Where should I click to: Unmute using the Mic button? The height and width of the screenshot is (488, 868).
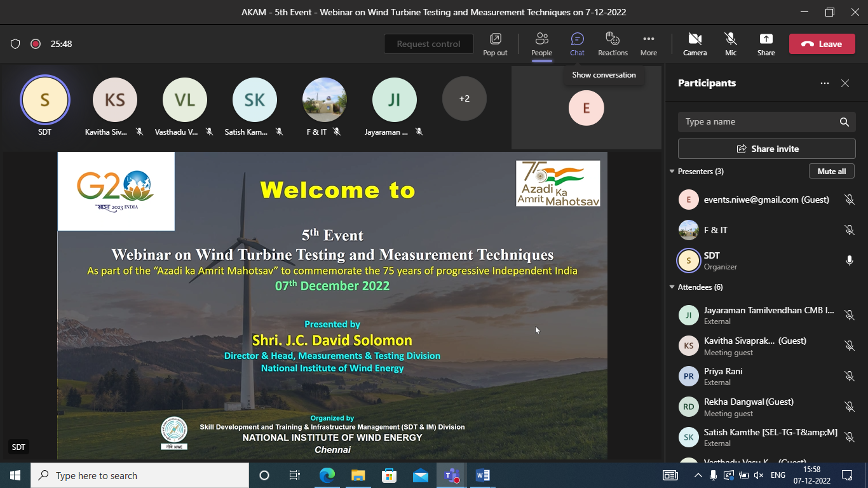point(731,44)
